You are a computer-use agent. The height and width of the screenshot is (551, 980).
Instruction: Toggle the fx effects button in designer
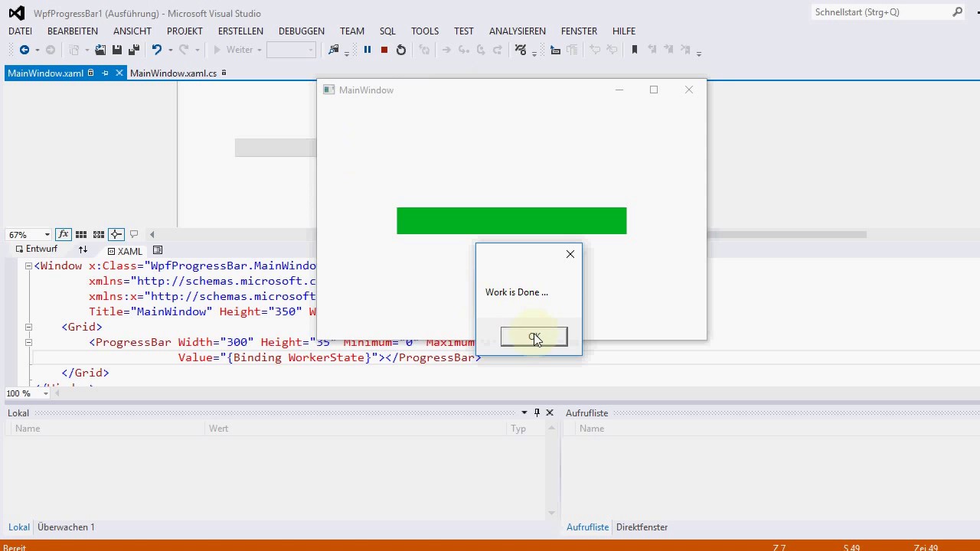coord(64,234)
